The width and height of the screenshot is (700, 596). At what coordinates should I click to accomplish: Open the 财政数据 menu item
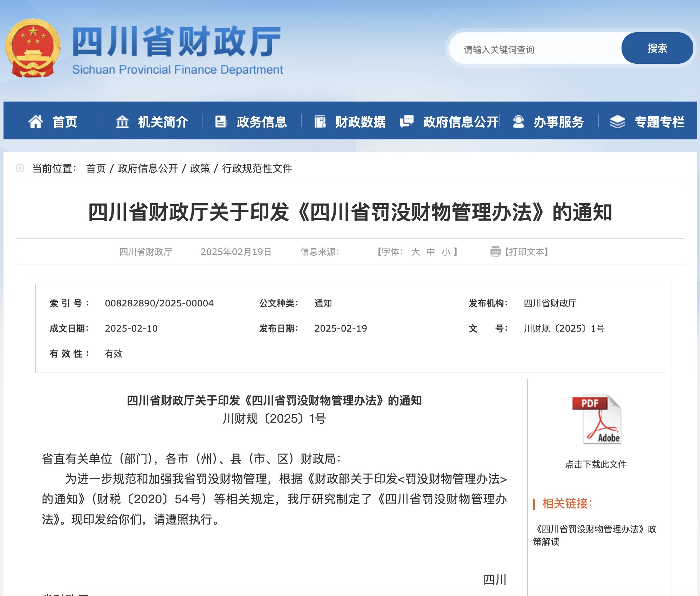click(x=360, y=122)
